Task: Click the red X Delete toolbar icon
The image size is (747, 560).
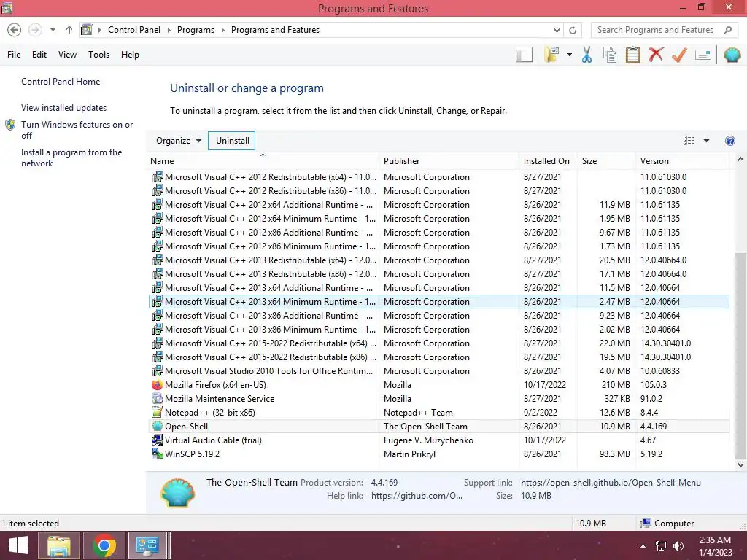Action: pyautogui.click(x=656, y=55)
